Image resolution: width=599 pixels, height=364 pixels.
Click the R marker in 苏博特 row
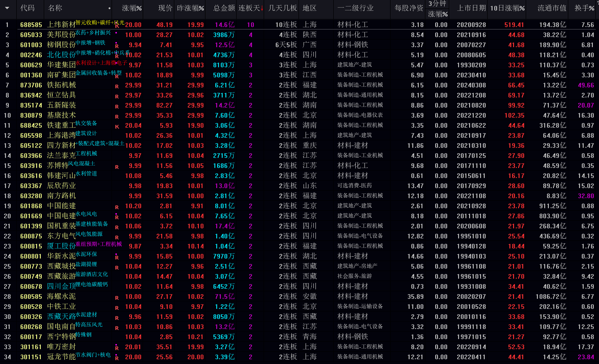(117, 167)
